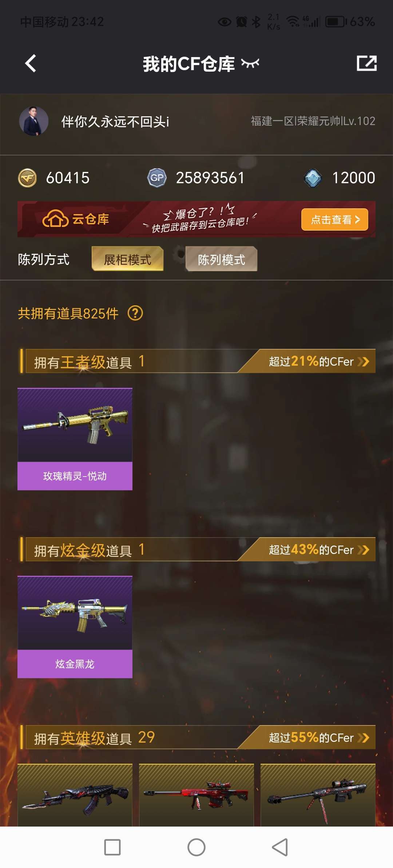Expand 英雄级 ranking with 55% chevron

(x=363, y=738)
